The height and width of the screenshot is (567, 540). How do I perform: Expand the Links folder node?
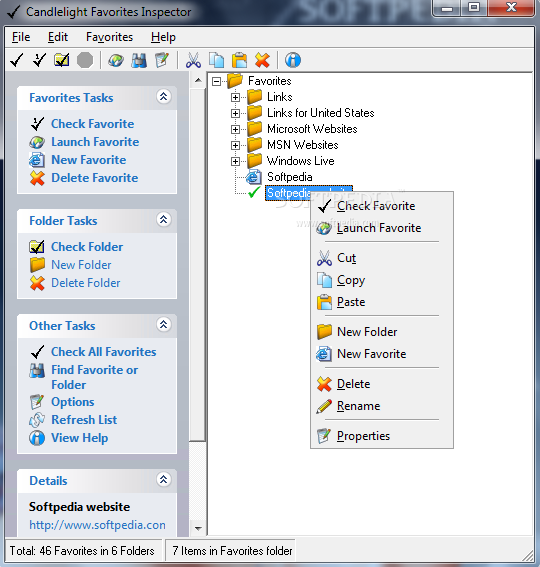[235, 97]
